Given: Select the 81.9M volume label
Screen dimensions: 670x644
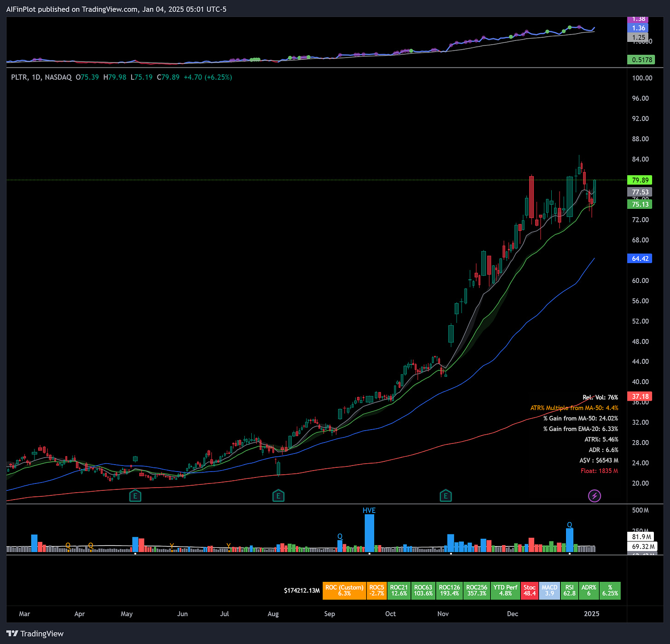Looking at the screenshot, I should pos(641,537).
